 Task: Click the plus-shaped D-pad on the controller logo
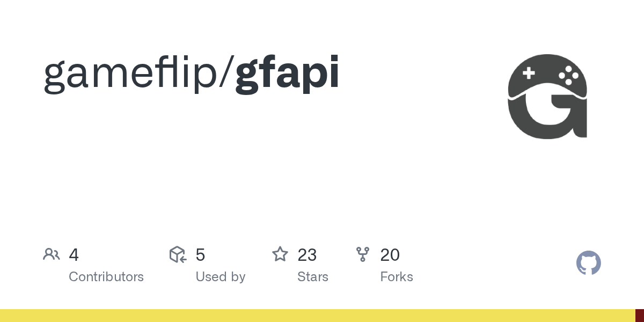(529, 73)
